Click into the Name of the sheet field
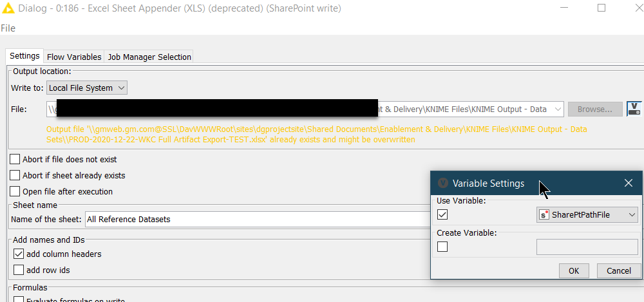Screen dimensions: 644x302 pyautogui.click(x=258, y=219)
